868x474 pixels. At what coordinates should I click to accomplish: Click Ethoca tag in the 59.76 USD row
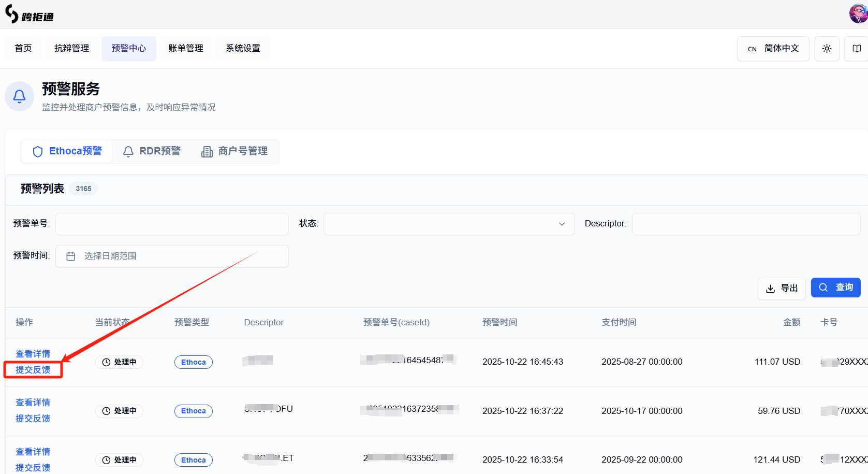pos(194,411)
